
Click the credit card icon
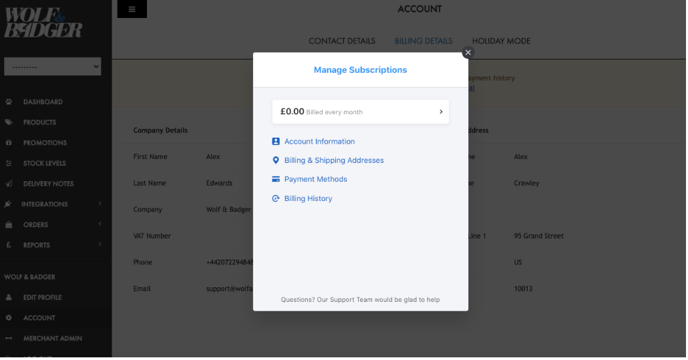[276, 179]
